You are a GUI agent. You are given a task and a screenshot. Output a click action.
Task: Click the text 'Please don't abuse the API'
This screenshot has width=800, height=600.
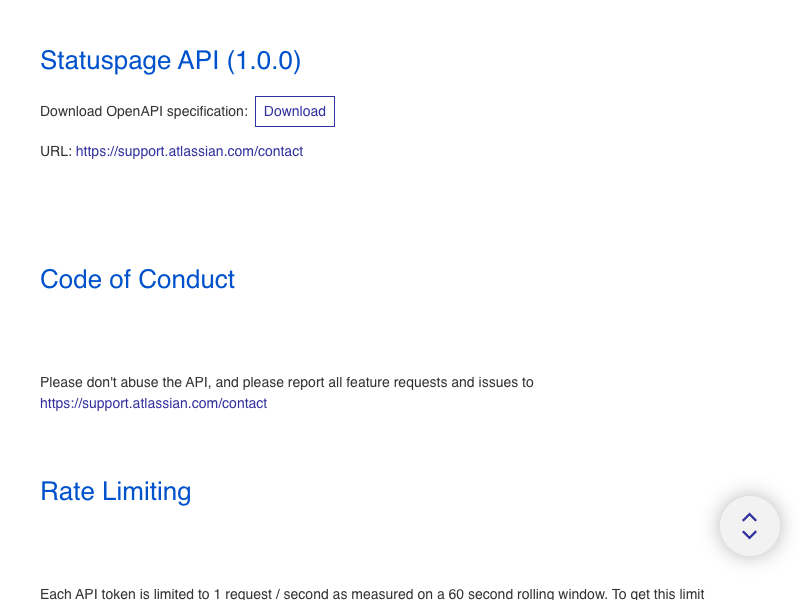[x=125, y=382]
